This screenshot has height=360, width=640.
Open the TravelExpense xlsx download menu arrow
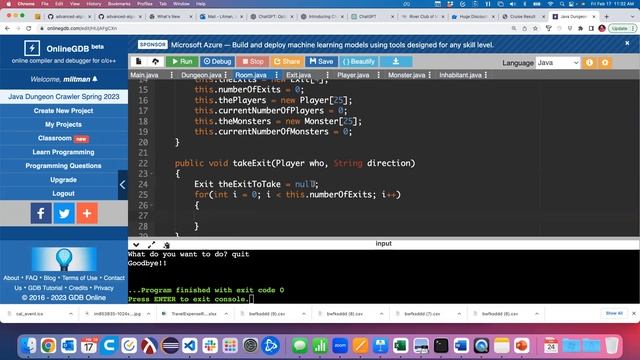[226, 313]
